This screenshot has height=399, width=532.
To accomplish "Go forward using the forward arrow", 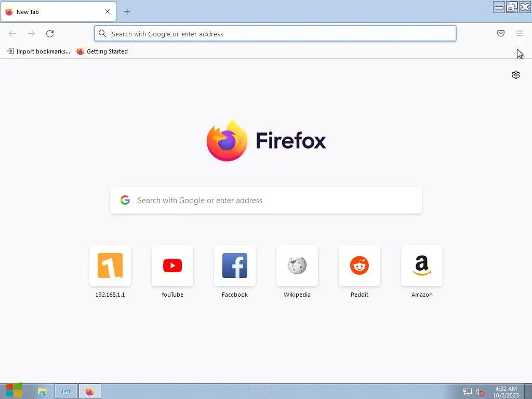I will [x=31, y=34].
